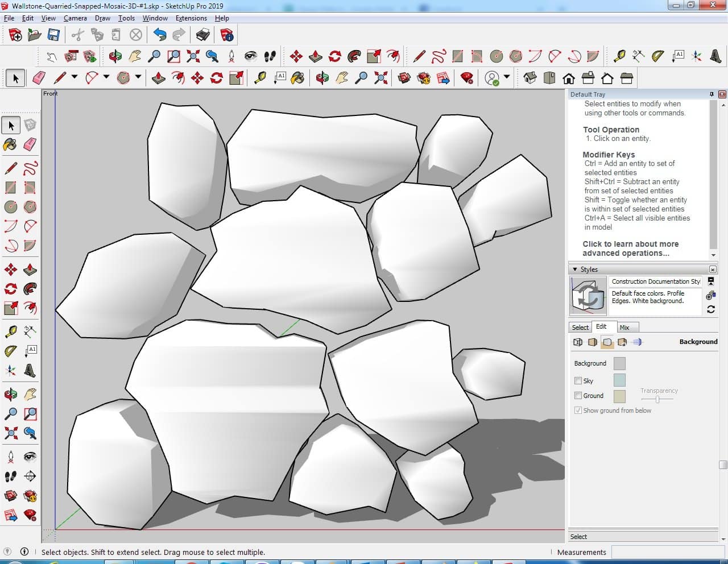
Task: Select the Protractor tool in the top-right toolbar
Action: tap(658, 56)
